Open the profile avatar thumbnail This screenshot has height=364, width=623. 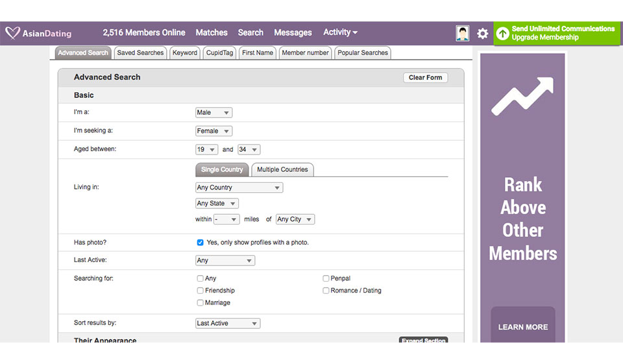click(x=462, y=33)
